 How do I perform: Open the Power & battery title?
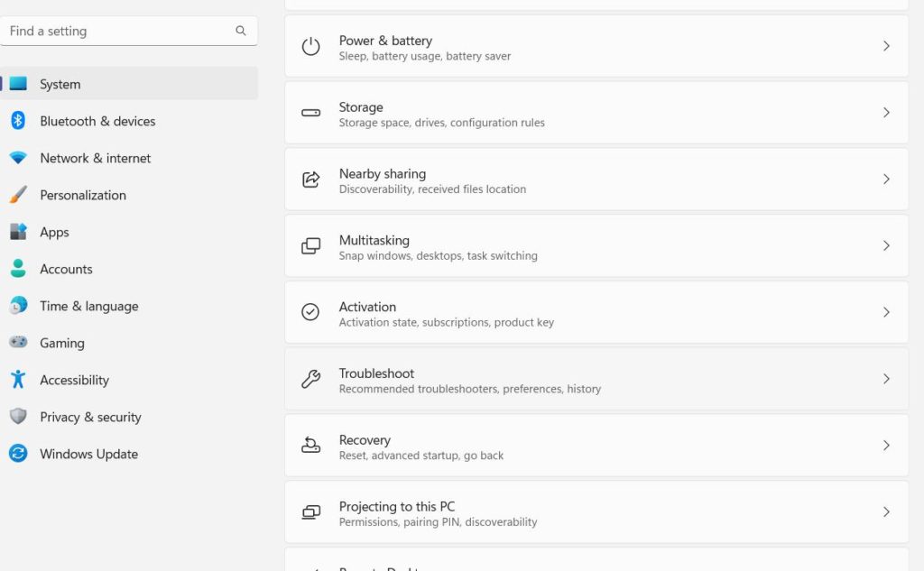coord(385,41)
